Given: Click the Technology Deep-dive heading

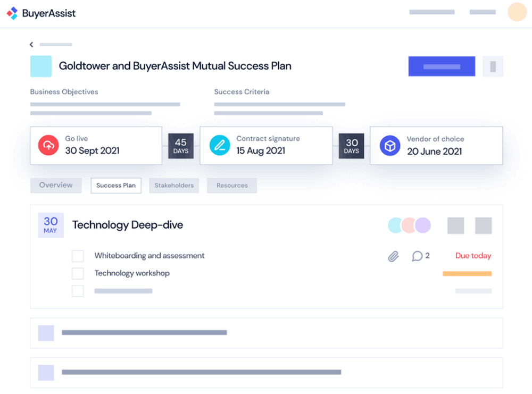Looking at the screenshot, I should pyautogui.click(x=128, y=225).
